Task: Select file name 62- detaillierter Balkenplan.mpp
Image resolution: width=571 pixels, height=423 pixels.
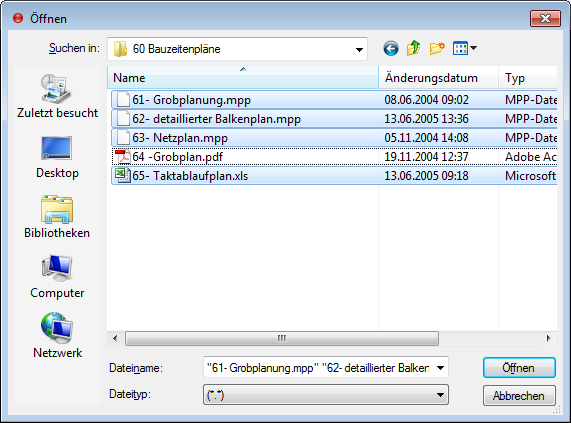Action: [x=216, y=119]
